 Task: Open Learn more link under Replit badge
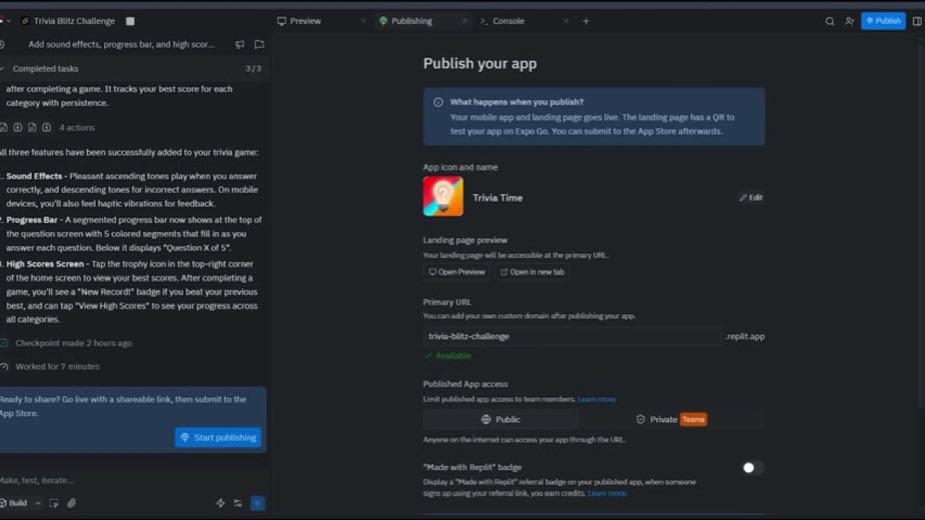(607, 493)
